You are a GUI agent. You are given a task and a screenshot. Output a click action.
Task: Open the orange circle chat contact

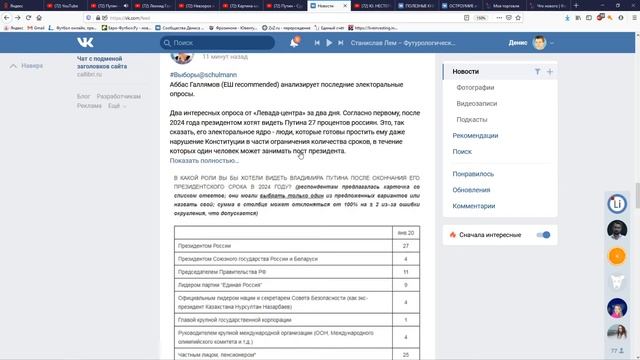(617, 256)
